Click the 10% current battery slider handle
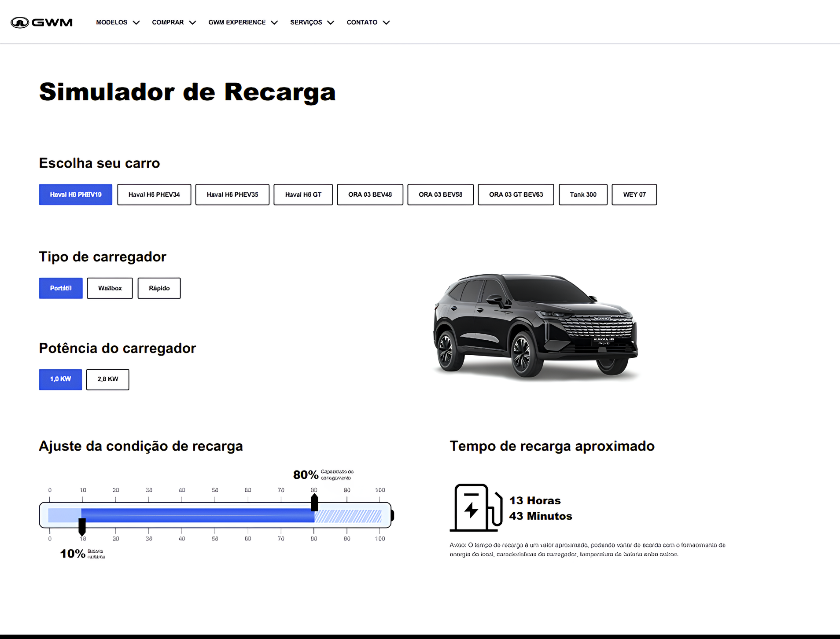This screenshot has height=639, width=840. pos(82,526)
